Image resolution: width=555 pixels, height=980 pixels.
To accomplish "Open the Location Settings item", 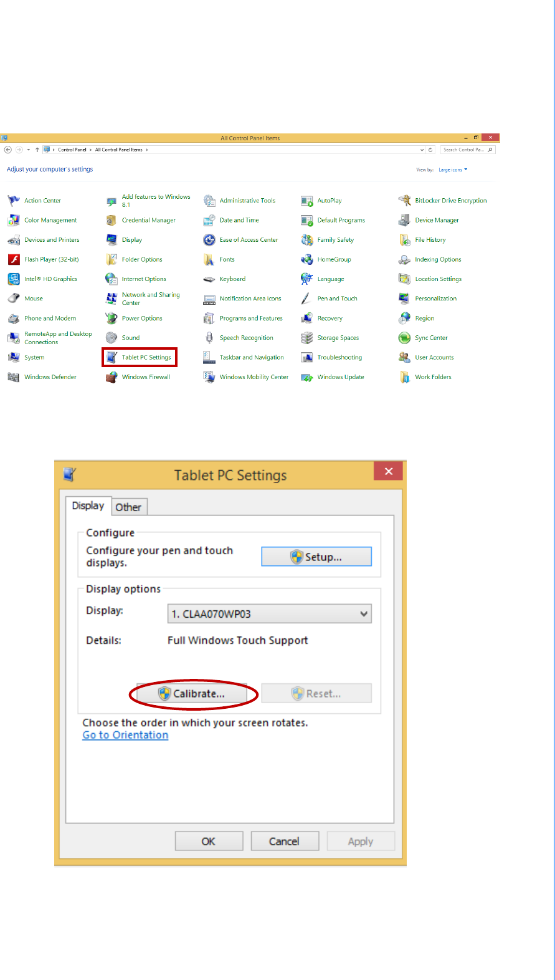I will pyautogui.click(x=439, y=279).
